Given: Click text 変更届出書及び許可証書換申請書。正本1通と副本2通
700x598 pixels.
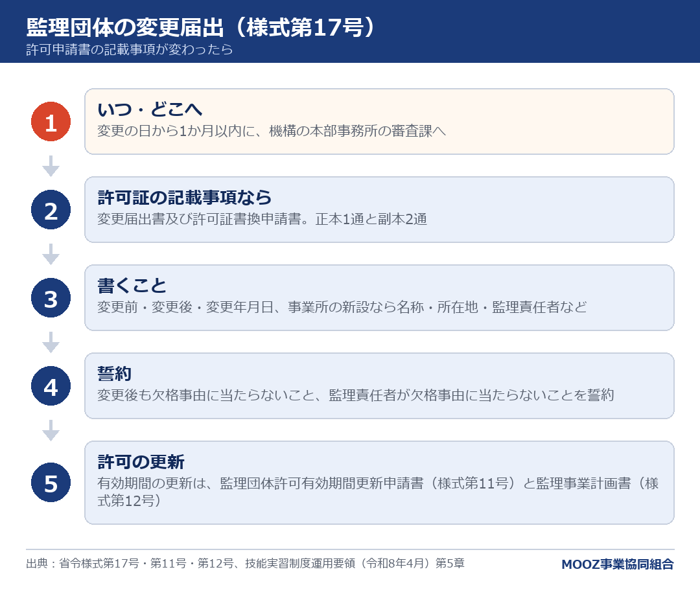Looking at the screenshot, I should click(262, 219).
